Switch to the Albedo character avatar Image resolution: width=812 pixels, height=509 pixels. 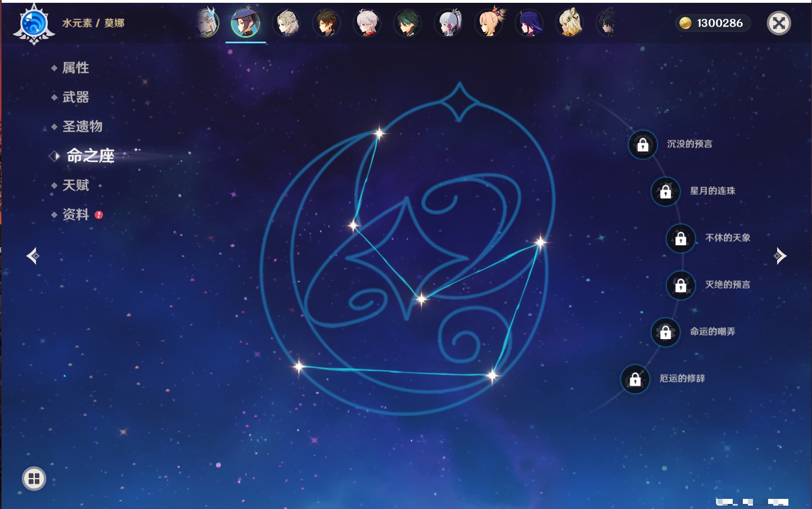pos(286,23)
